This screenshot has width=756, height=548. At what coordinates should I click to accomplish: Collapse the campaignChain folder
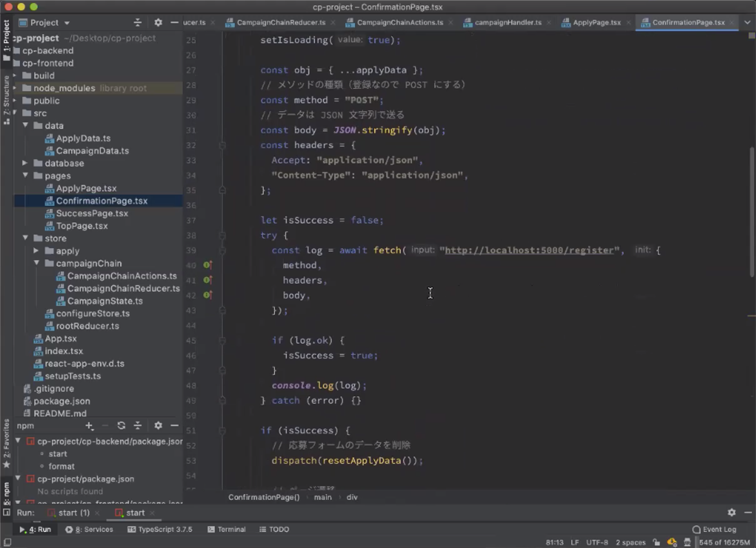coord(36,264)
